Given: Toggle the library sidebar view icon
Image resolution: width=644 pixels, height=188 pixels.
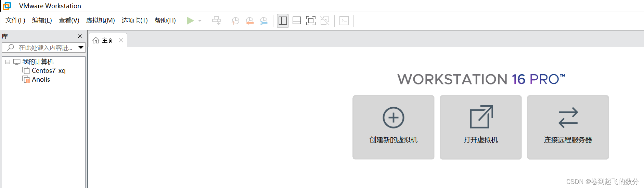Looking at the screenshot, I should (283, 21).
